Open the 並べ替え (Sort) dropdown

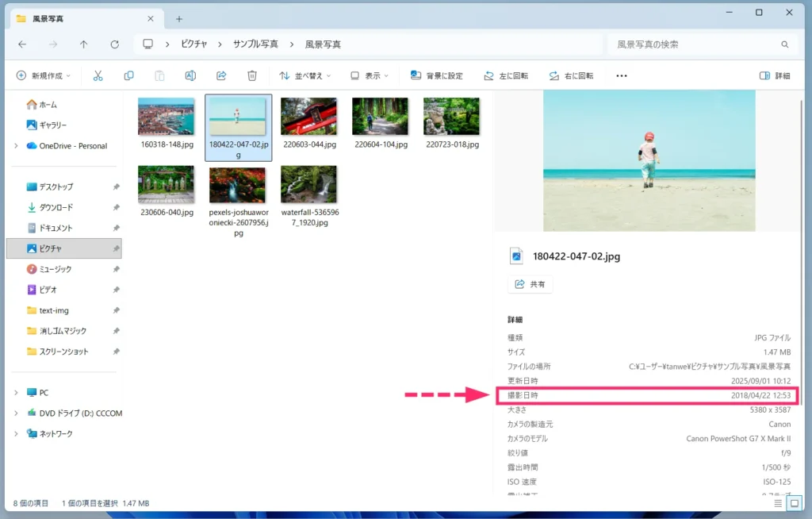click(x=307, y=75)
